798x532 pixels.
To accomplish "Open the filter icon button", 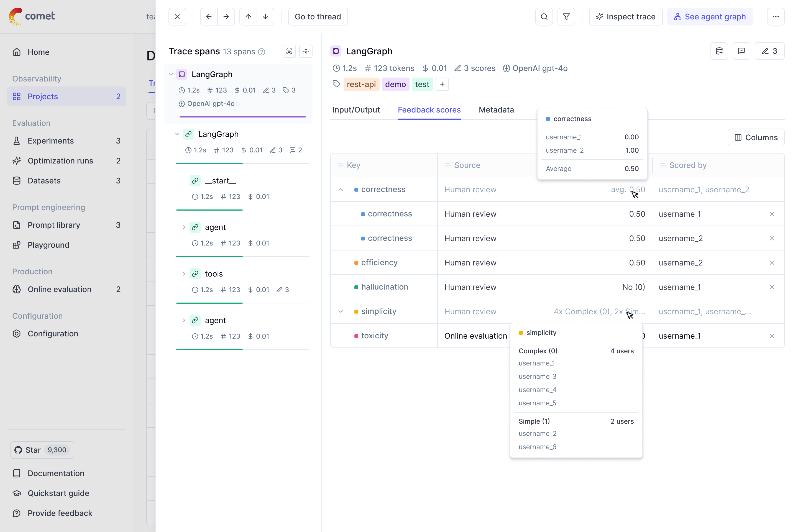I will coord(566,17).
